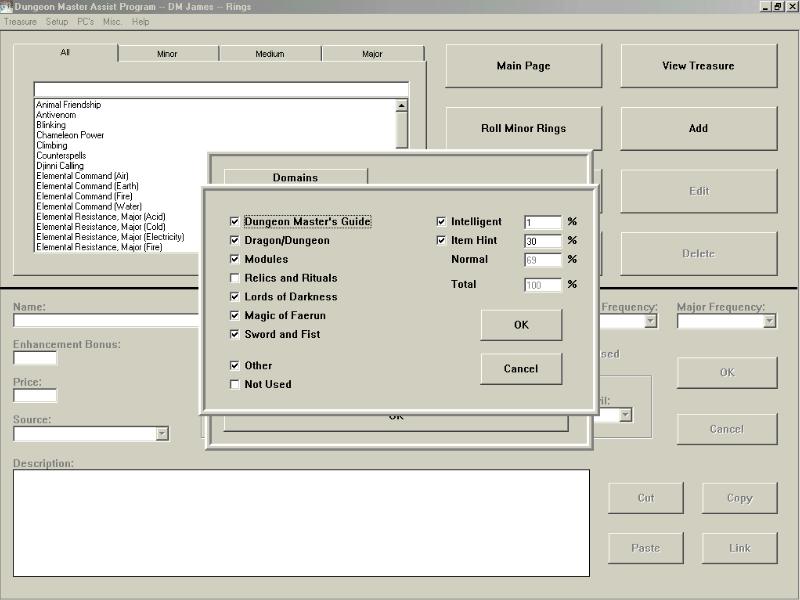Expand the Source dropdown

tap(162, 434)
